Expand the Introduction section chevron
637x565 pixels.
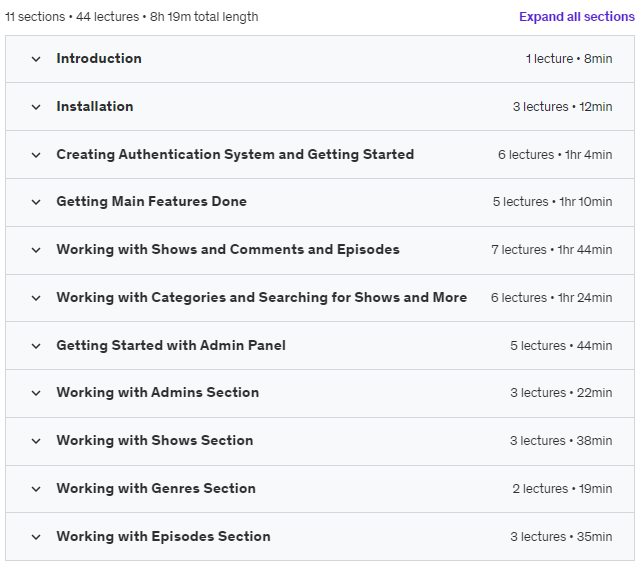coord(36,59)
